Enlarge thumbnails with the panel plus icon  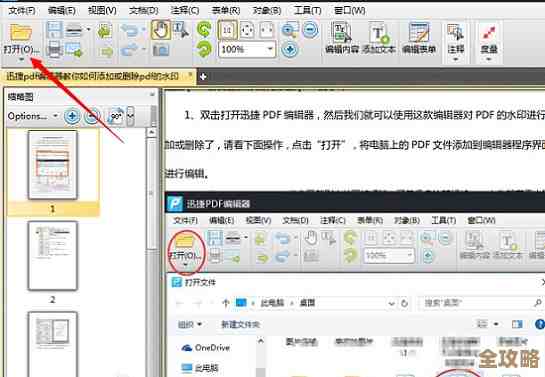point(72,116)
